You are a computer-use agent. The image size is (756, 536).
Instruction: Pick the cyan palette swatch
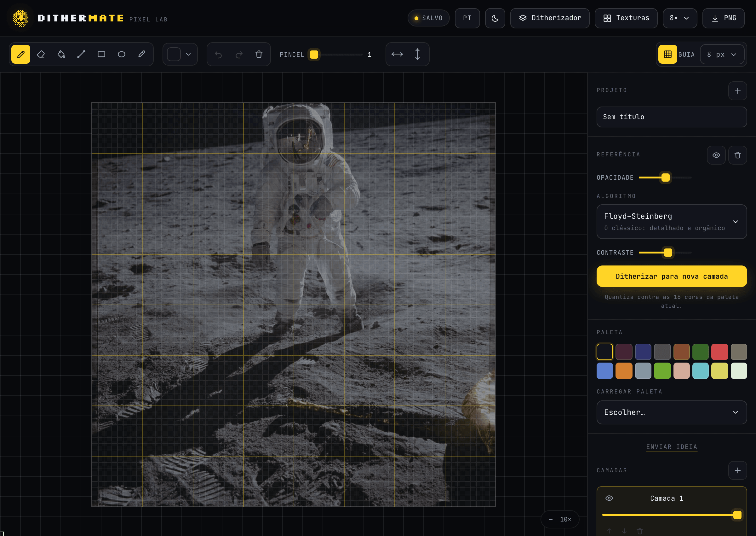tap(700, 371)
